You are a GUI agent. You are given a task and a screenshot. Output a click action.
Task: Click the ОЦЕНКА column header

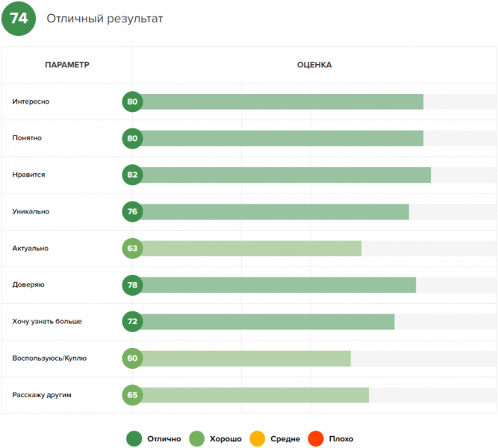pyautogui.click(x=314, y=65)
